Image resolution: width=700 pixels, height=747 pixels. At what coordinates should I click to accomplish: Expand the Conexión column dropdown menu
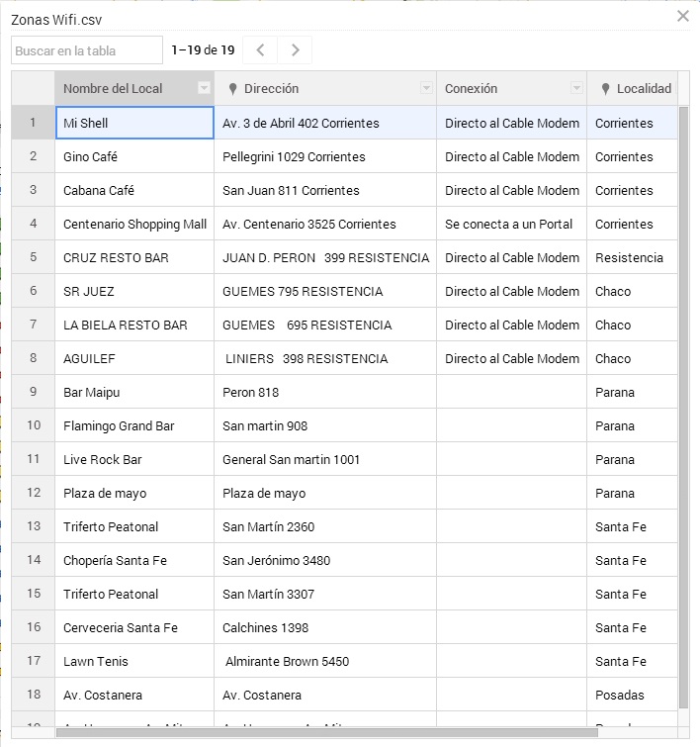pyautogui.click(x=576, y=88)
